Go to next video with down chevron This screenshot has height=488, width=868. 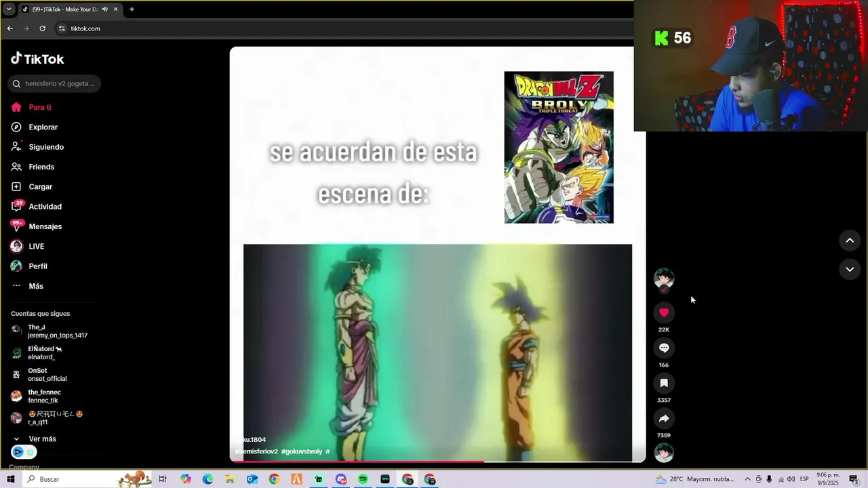(x=850, y=269)
